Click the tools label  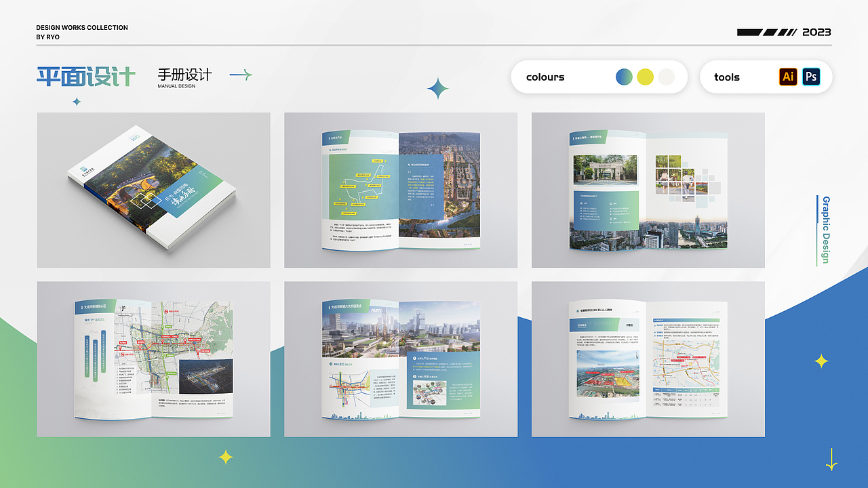coord(727,77)
